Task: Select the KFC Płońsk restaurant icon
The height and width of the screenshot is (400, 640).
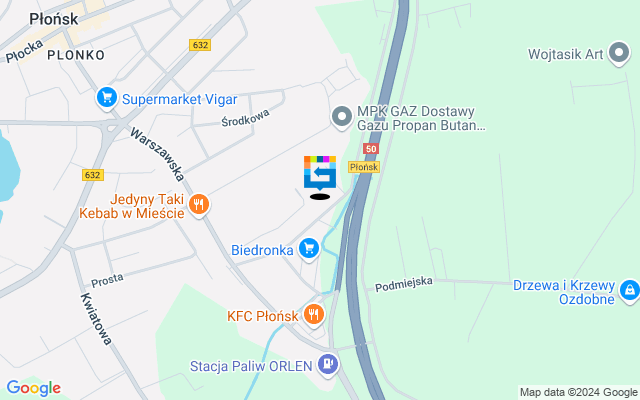Action: click(314, 315)
